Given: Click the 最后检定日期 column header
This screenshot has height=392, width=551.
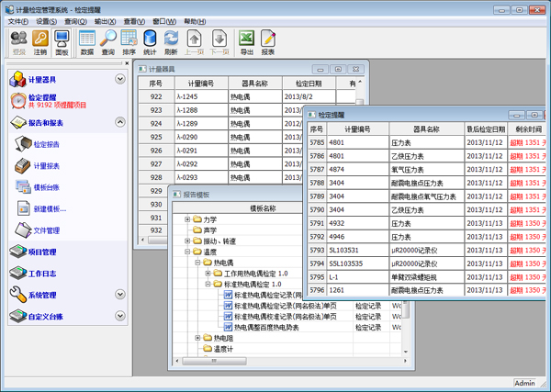Looking at the screenshot, I should coord(486,129).
